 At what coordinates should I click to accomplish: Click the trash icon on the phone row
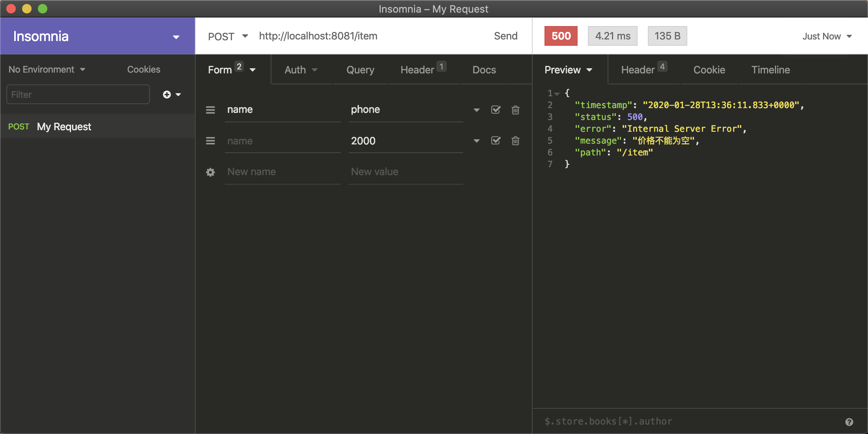(515, 110)
